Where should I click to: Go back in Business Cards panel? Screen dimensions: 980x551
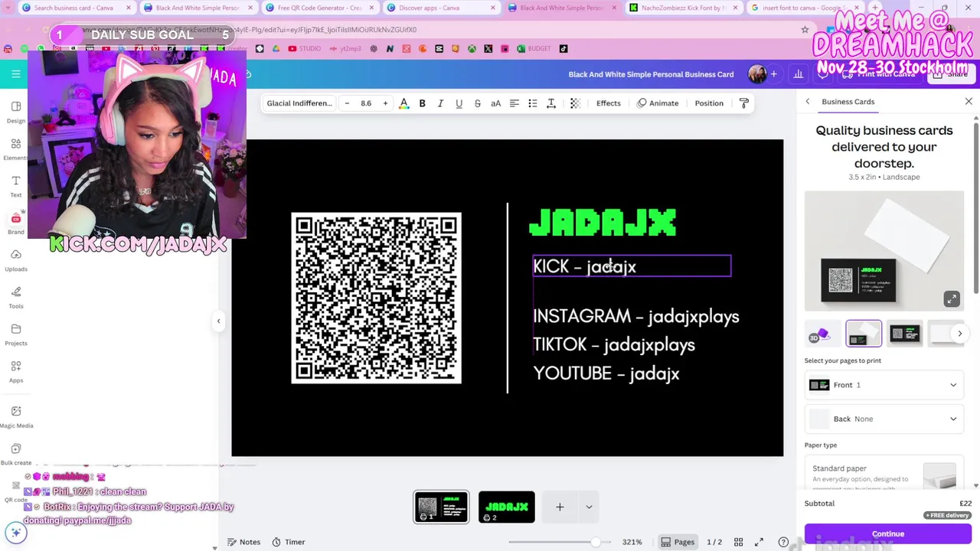[807, 101]
